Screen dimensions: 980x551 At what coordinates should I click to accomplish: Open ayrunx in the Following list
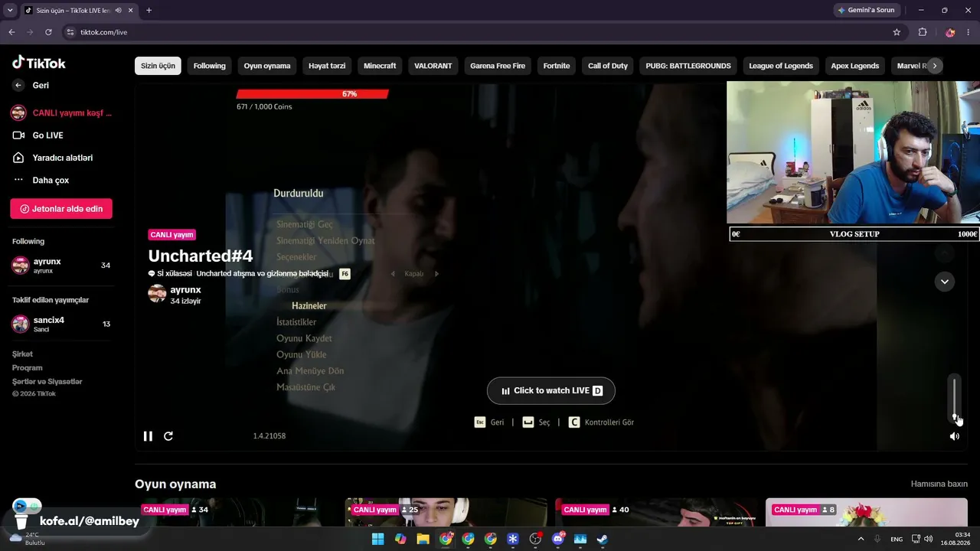coord(61,266)
